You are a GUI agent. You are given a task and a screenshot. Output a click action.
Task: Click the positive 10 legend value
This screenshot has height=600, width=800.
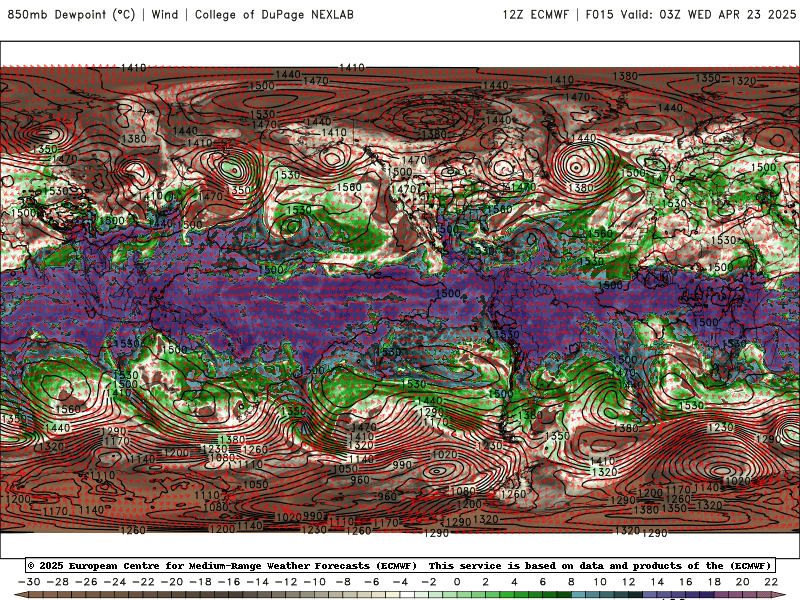[600, 582]
